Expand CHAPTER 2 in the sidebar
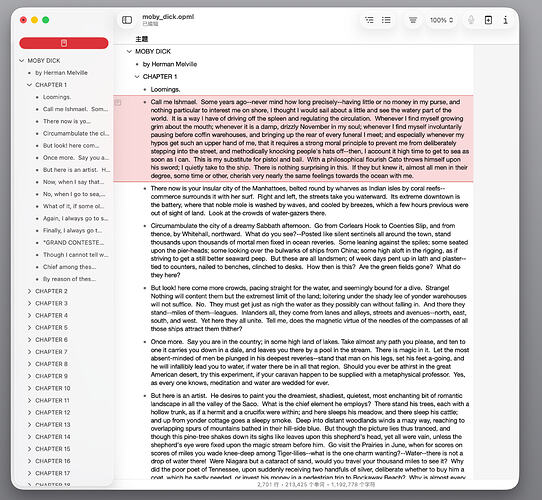The image size is (542, 500). point(29,291)
